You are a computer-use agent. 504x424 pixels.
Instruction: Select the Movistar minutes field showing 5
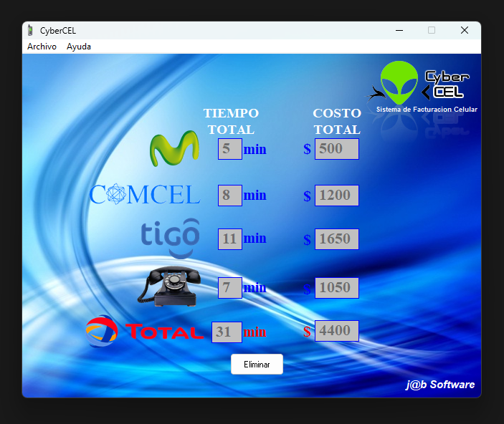pos(229,149)
